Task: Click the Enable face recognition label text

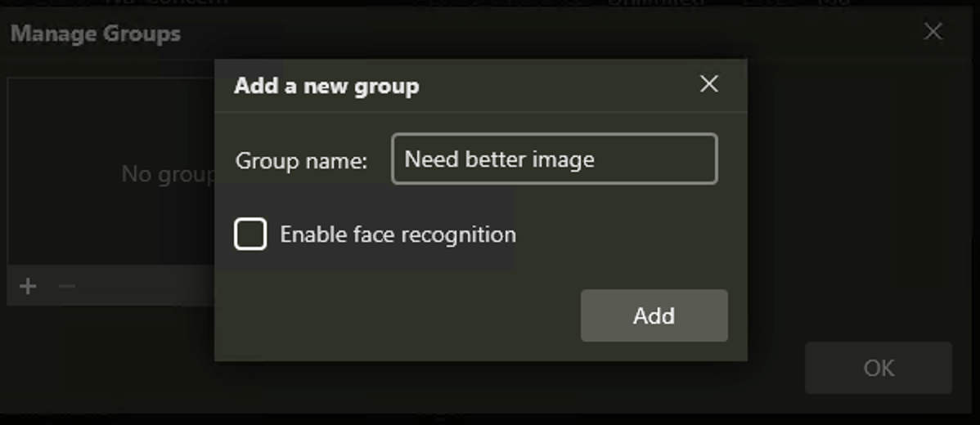Action: (x=398, y=235)
